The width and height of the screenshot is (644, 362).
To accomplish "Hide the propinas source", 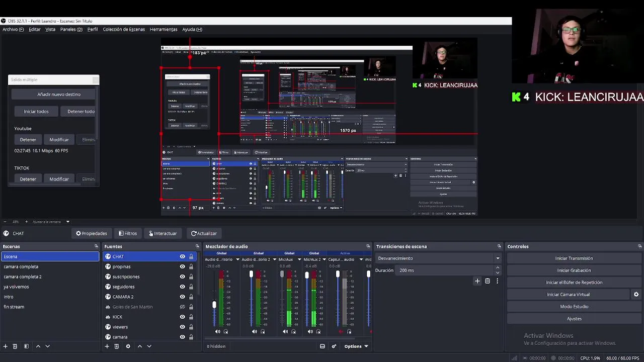I will pos(182,266).
